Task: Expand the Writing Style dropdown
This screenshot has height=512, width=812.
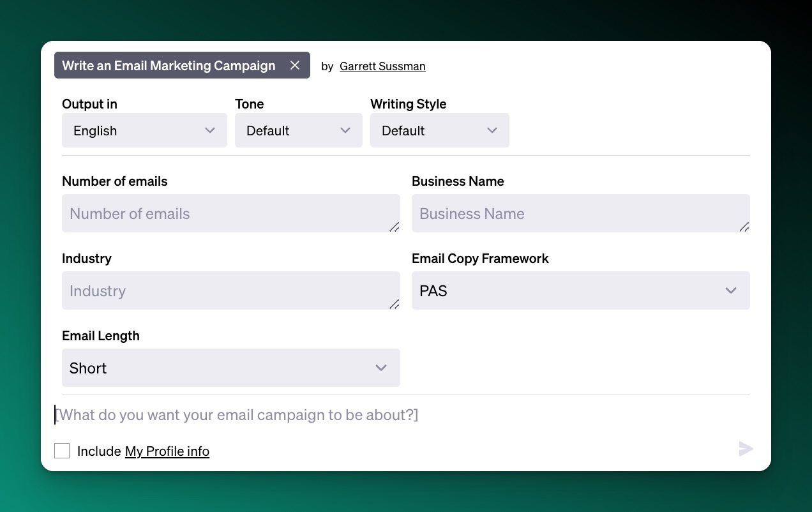Action: 439,130
